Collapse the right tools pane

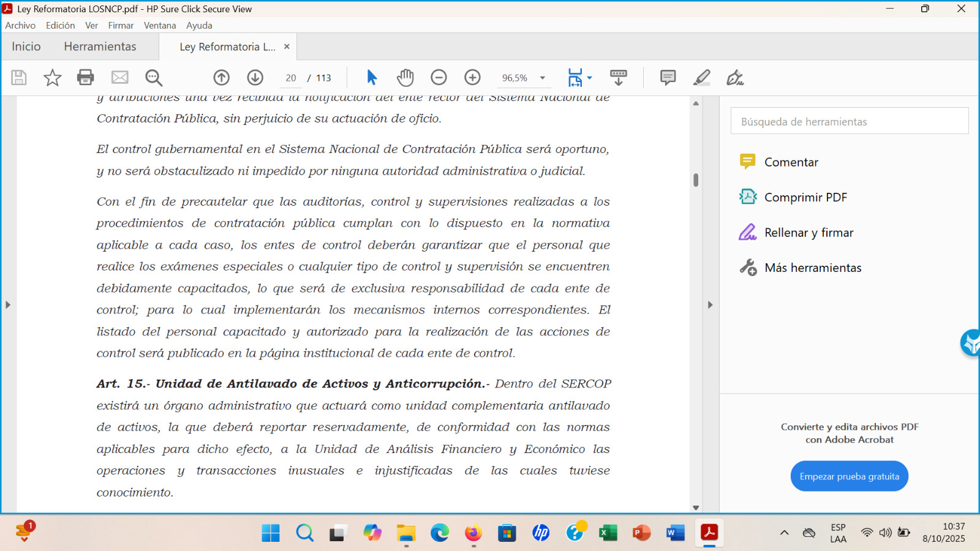pos(710,304)
